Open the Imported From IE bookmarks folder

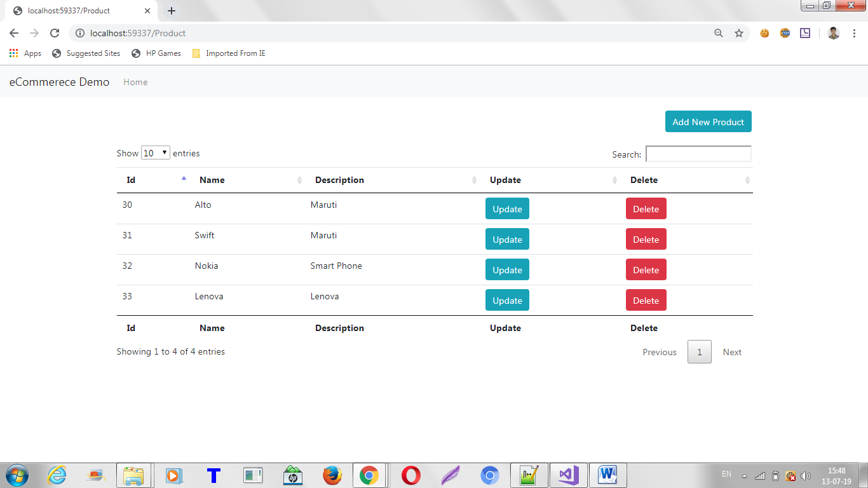228,53
